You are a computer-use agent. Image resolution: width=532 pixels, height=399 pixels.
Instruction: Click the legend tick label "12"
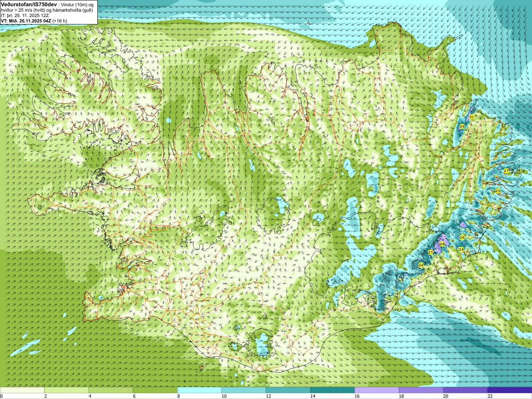click(268, 396)
